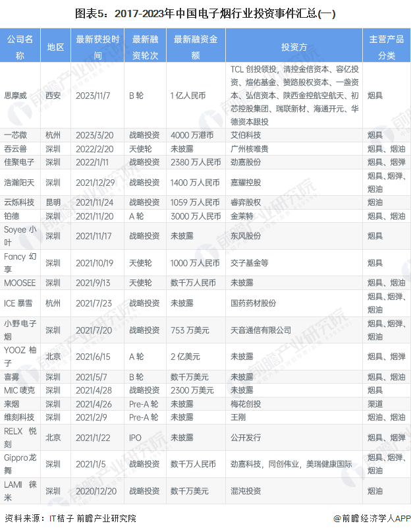The height and width of the screenshot is (532, 411).
Task: Click investor 国药药材股份
Action: (x=253, y=303)
